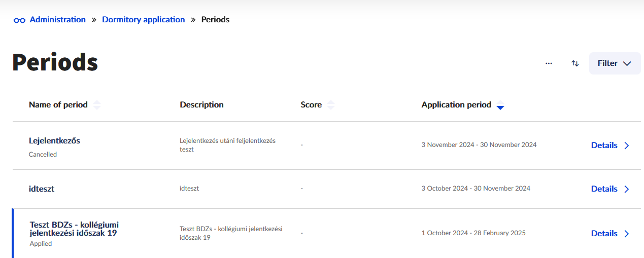
Task: Toggle Application period sort arrow
Action: [x=500, y=105]
